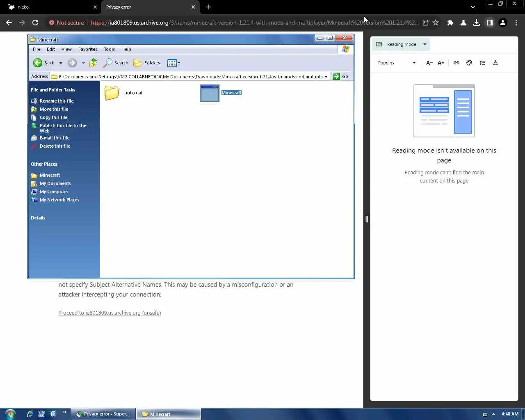Open Search in the Explorer toolbar
525x420 pixels.
(116, 63)
